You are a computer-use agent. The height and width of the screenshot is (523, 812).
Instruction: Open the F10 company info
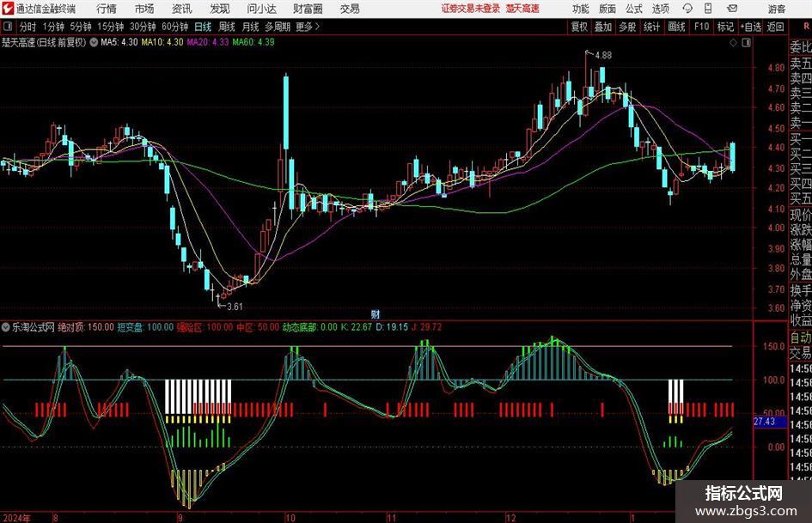702,27
